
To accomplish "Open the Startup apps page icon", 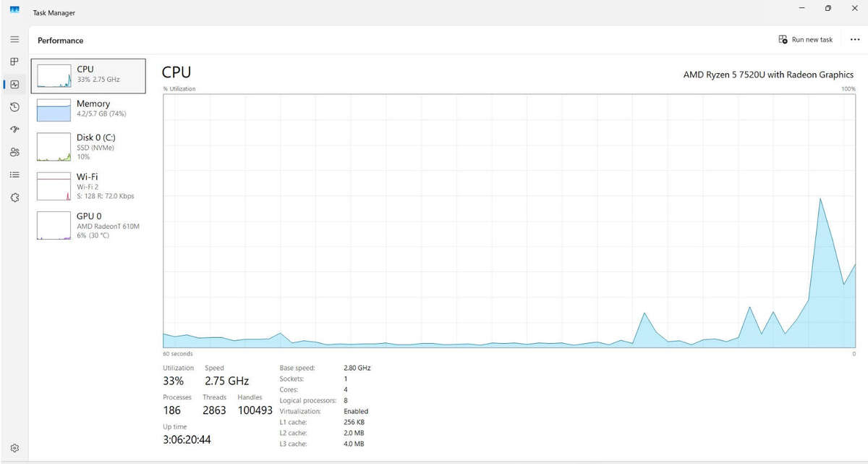I will tap(14, 130).
